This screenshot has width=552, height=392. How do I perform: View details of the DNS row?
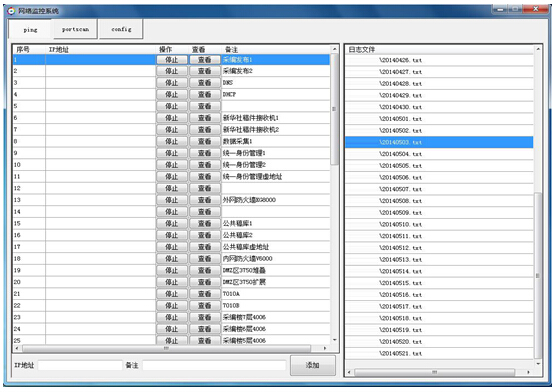[205, 83]
